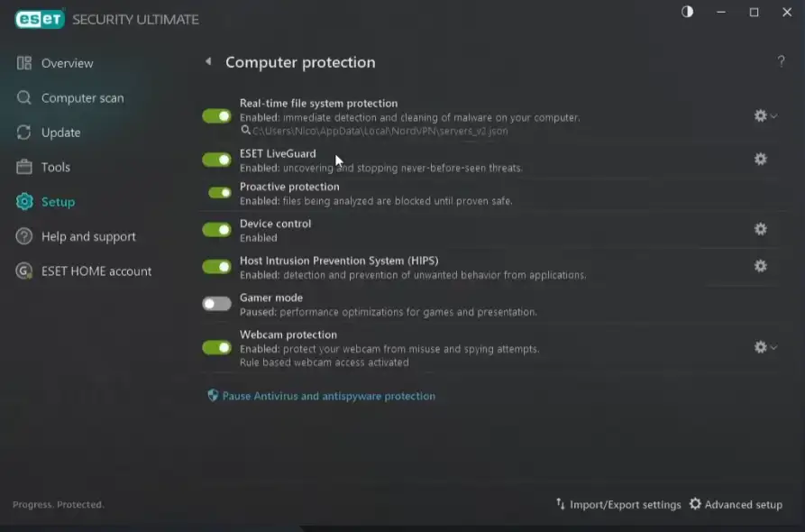Screen dimensions: 805x532
Task: Expand Webcam protection gear dropdown
Action: pyautogui.click(x=765, y=347)
